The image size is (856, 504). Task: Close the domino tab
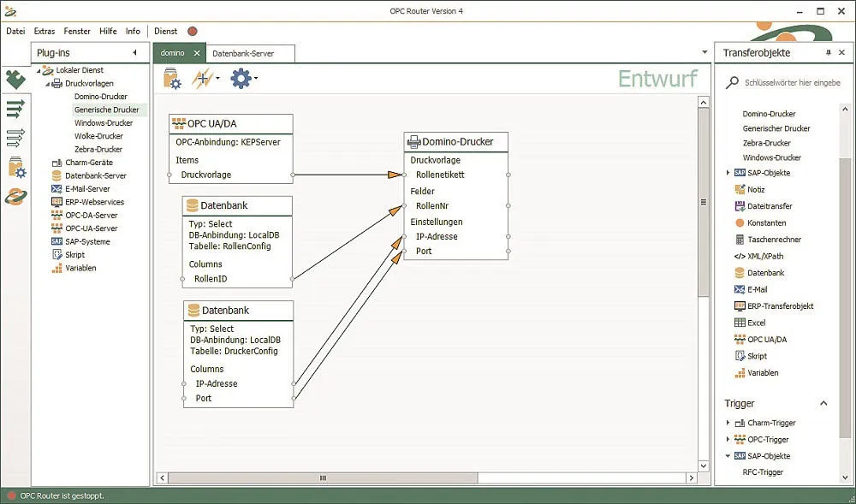click(197, 53)
